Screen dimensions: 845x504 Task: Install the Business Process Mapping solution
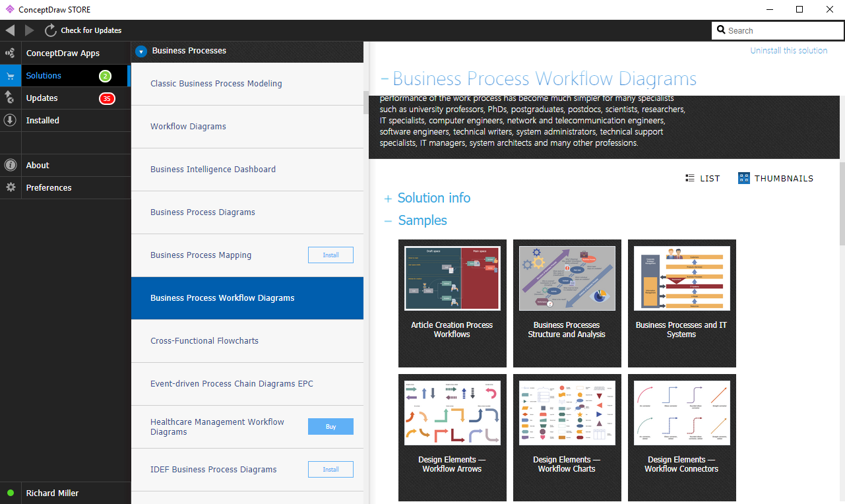click(x=330, y=255)
